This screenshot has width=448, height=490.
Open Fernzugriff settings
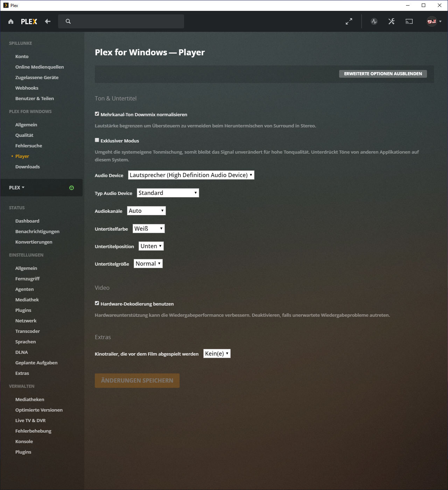coord(28,279)
